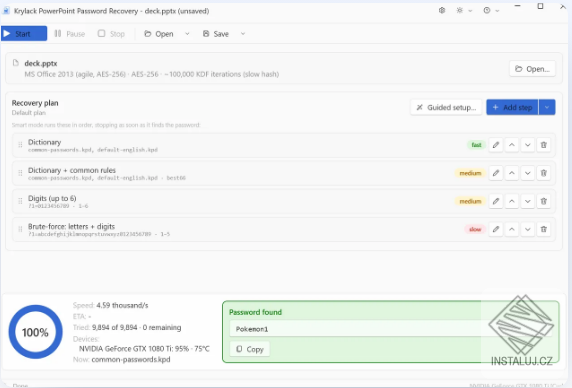This screenshot has height=388, width=572.
Task: Delete the Dictionary + common rules step
Action: (x=544, y=173)
